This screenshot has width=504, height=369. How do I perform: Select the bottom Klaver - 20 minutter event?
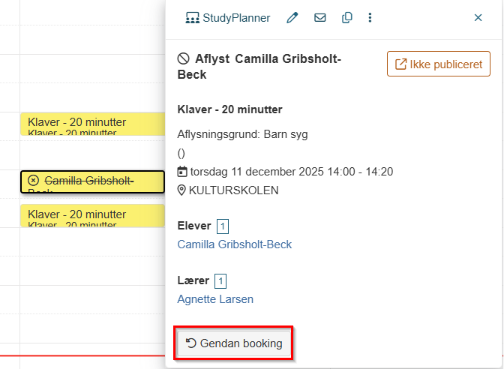click(93, 216)
